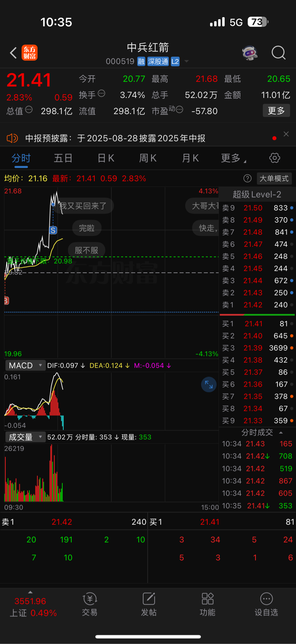The width and height of the screenshot is (296, 644).
Task: Switch to 月K chart tab
Action: point(190,158)
